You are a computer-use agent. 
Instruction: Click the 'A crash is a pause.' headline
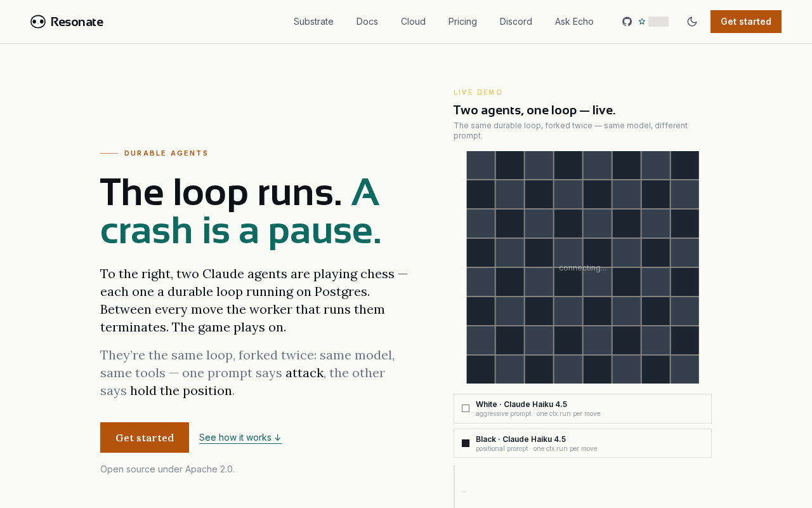point(241,211)
